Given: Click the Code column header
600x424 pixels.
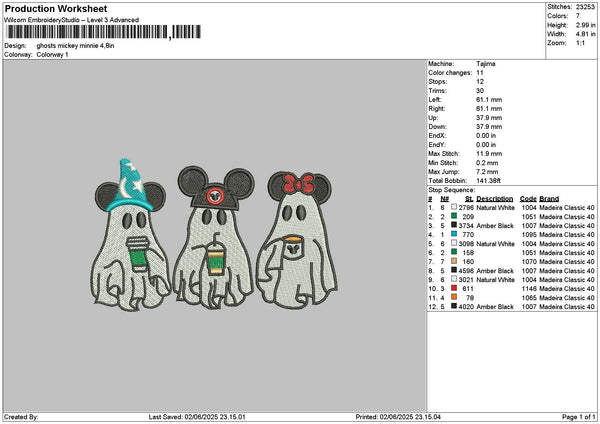Looking at the screenshot, I should tap(528, 198).
